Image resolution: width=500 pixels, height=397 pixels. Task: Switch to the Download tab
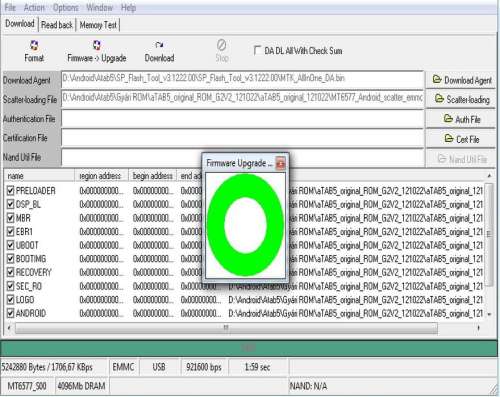pos(20,24)
